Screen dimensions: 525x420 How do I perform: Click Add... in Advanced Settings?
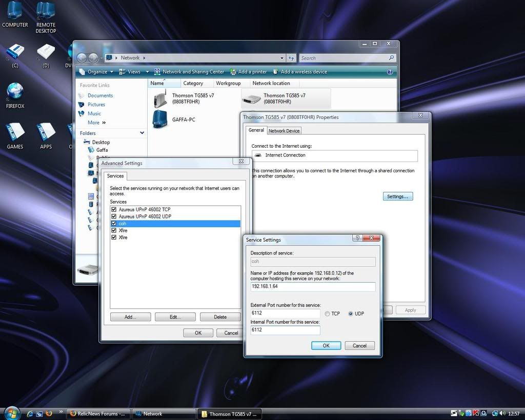click(130, 317)
